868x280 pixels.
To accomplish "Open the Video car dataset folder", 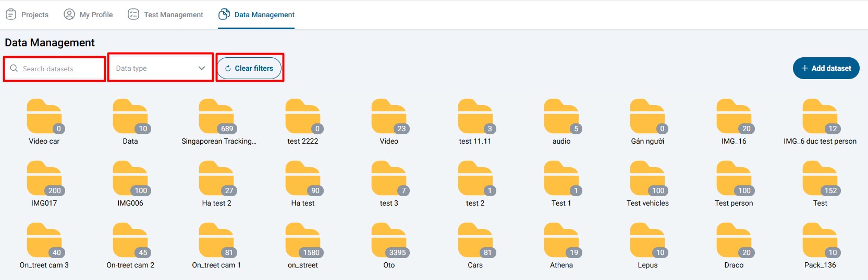I will (44, 117).
